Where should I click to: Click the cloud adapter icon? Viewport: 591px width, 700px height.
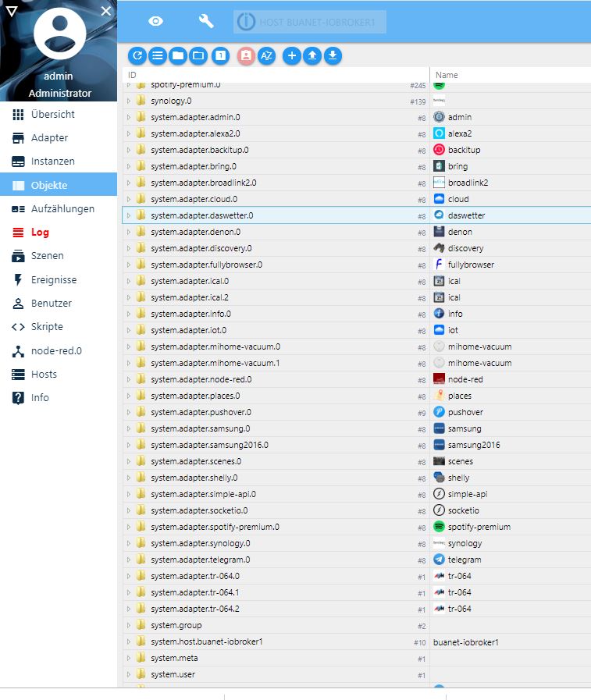[439, 199]
